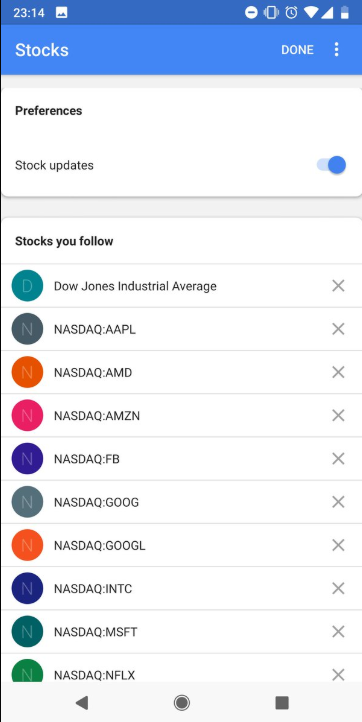Toggle the Stock updates switch
362x722 pixels.
331,165
